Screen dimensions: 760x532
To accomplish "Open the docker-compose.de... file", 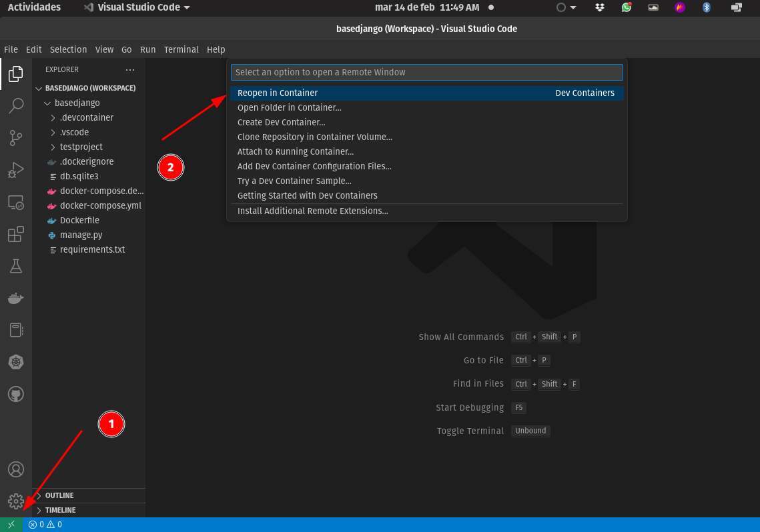I will point(89,191).
